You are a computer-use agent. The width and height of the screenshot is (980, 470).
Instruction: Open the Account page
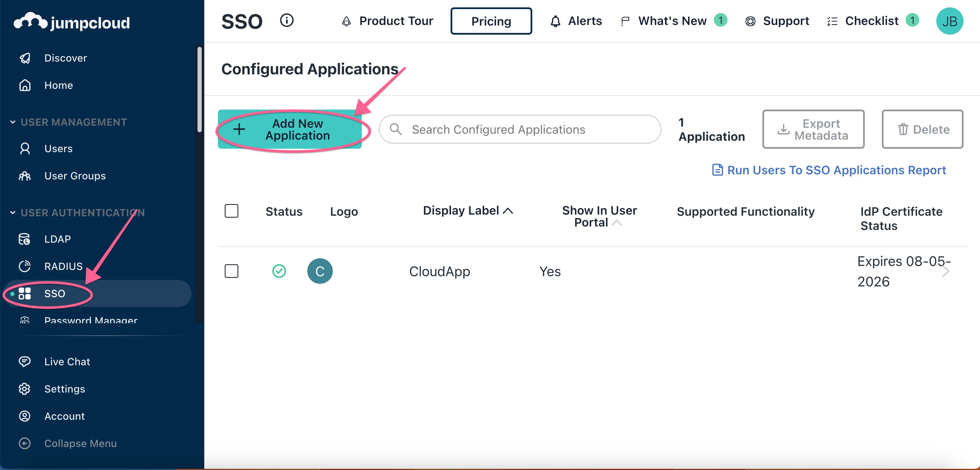64,416
